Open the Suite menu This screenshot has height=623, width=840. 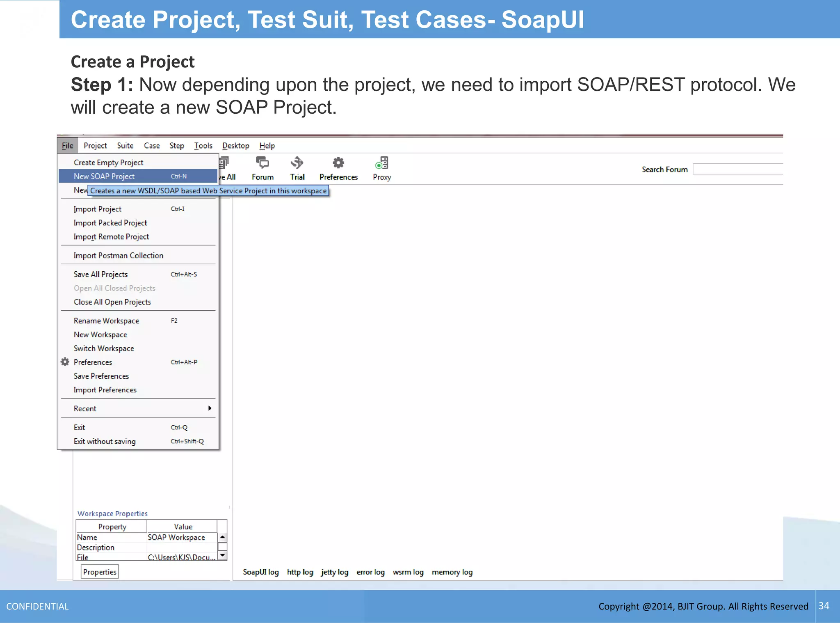(125, 146)
